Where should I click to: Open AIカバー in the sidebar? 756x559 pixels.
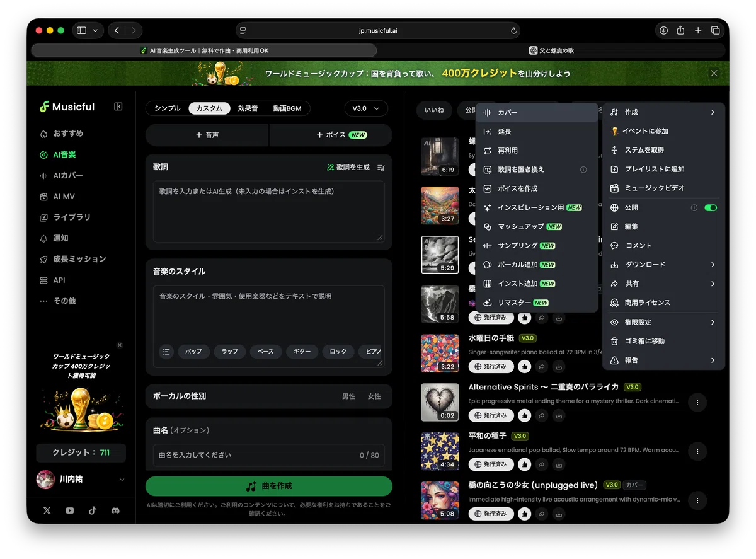pyautogui.click(x=68, y=176)
